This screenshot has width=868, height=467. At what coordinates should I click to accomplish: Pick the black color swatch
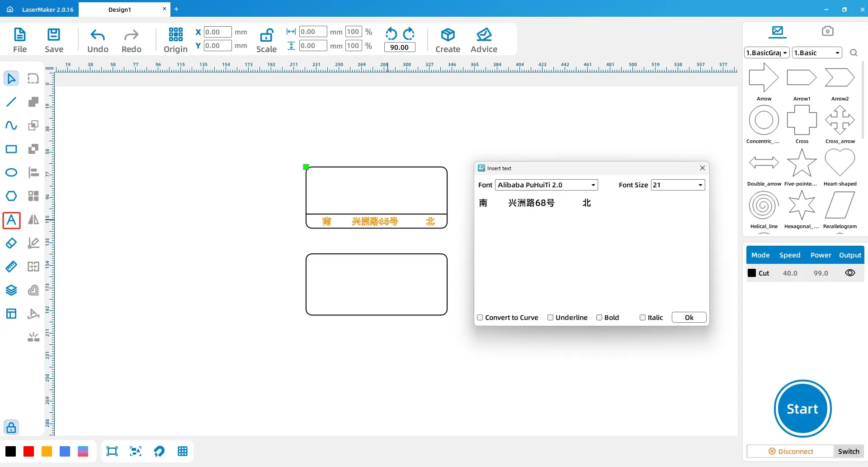pyautogui.click(x=10, y=451)
